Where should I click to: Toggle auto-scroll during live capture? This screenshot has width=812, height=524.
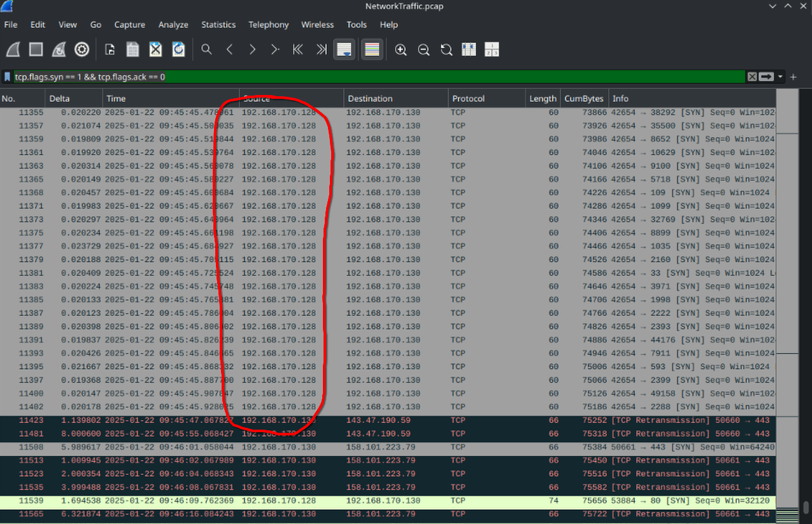click(x=344, y=49)
